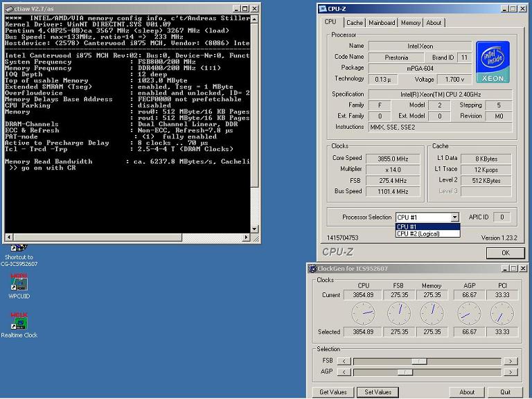Click the Core Speed value 3855.0 MHz
This screenshot has width=532, height=399.
click(393, 159)
